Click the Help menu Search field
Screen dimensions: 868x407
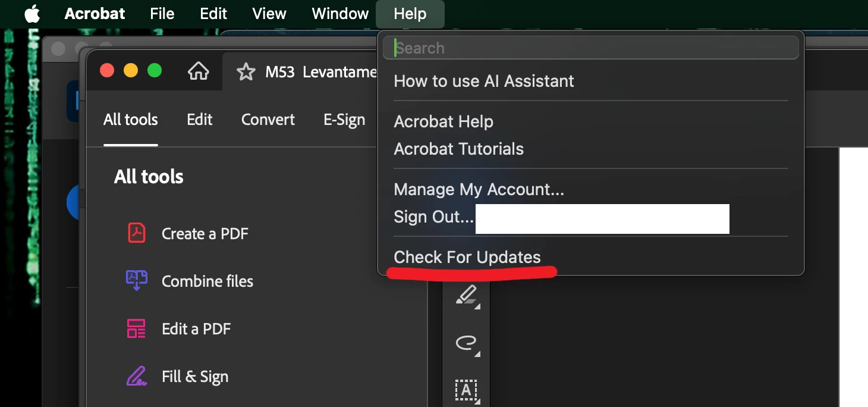click(x=591, y=48)
